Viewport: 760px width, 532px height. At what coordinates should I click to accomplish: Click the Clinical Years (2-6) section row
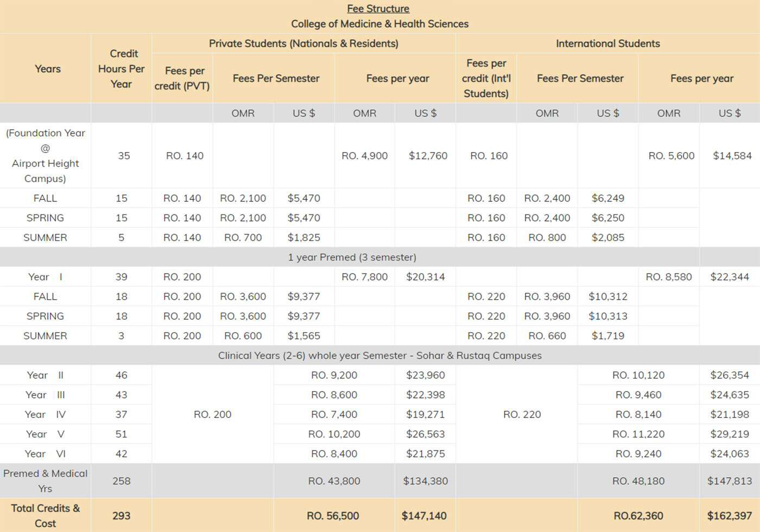(x=379, y=356)
